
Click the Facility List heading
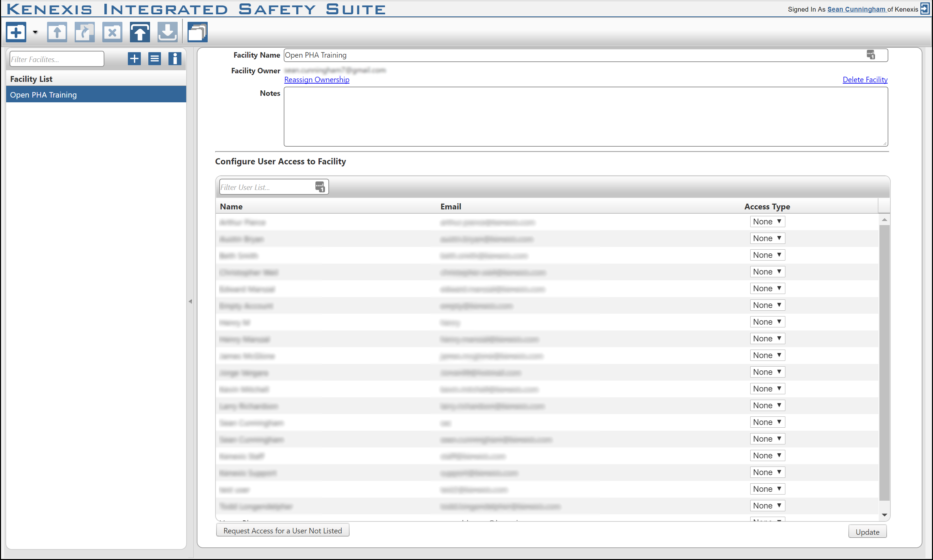[31, 79]
